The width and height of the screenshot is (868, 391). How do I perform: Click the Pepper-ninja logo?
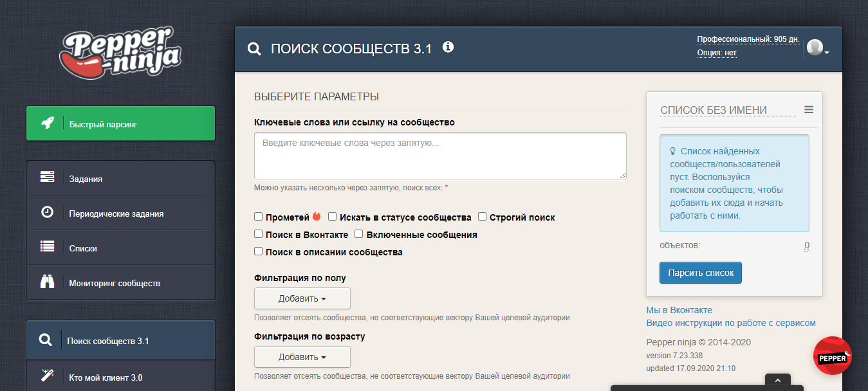click(121, 52)
